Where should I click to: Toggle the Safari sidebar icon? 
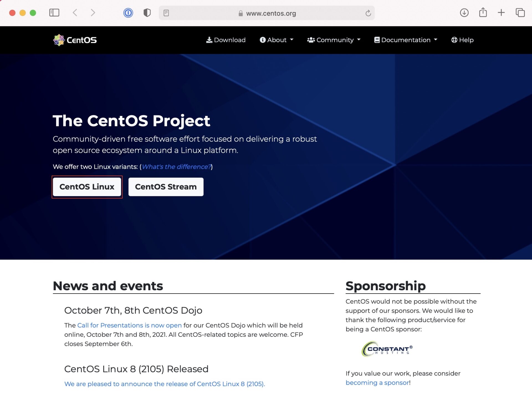pyautogui.click(x=54, y=13)
